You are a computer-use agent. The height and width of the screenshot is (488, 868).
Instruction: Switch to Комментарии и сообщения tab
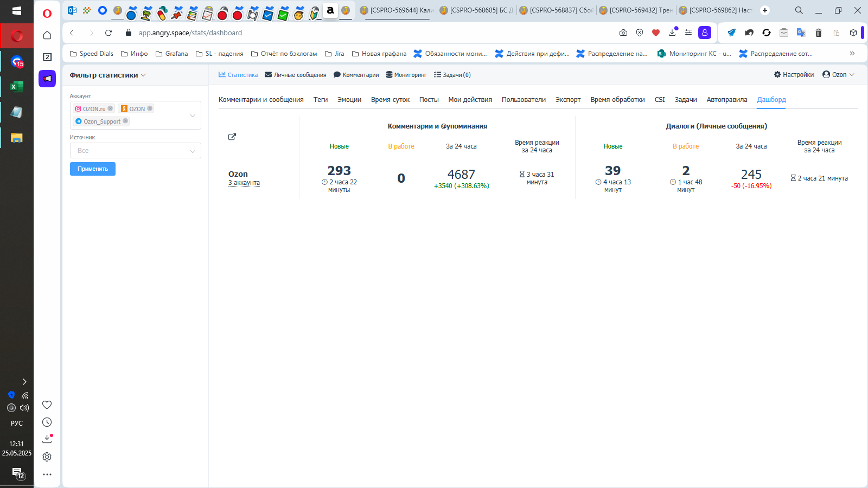pyautogui.click(x=261, y=100)
